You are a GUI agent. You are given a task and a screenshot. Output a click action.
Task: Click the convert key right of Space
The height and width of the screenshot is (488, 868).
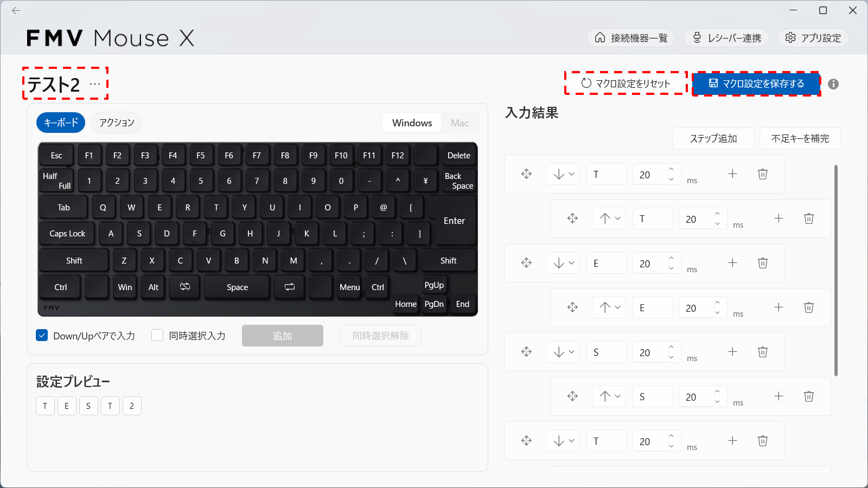pos(290,287)
